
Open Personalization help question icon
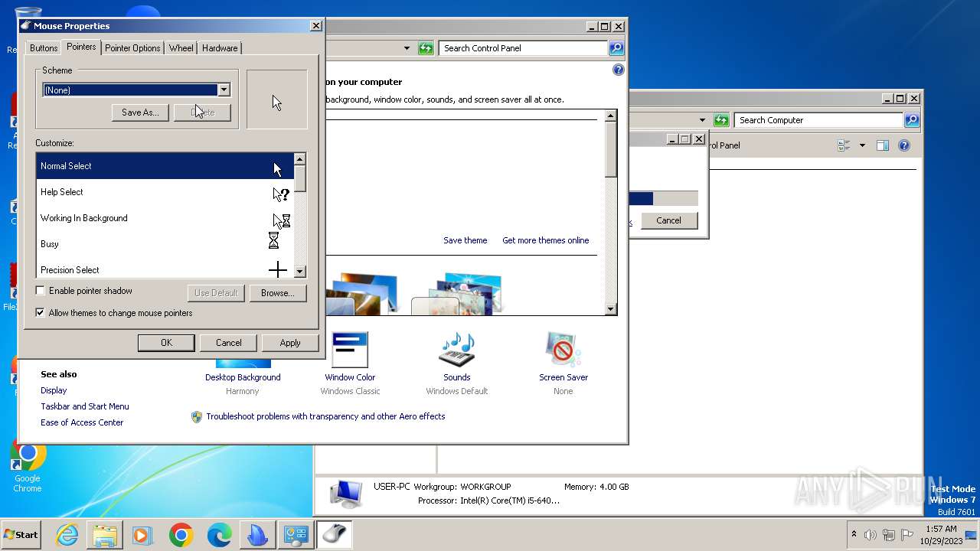(x=619, y=70)
